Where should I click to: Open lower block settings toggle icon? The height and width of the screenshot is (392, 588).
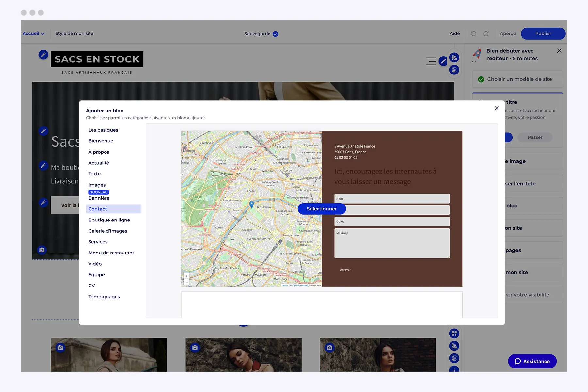[x=454, y=358]
